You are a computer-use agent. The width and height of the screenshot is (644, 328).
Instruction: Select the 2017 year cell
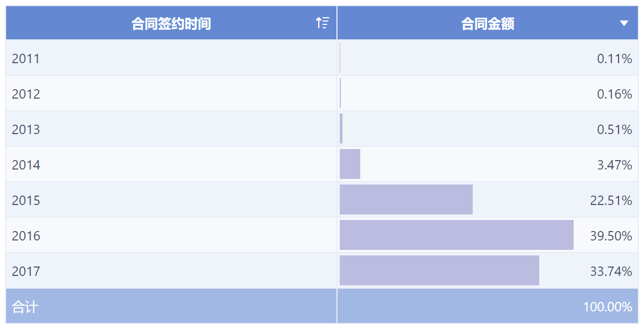26,271
